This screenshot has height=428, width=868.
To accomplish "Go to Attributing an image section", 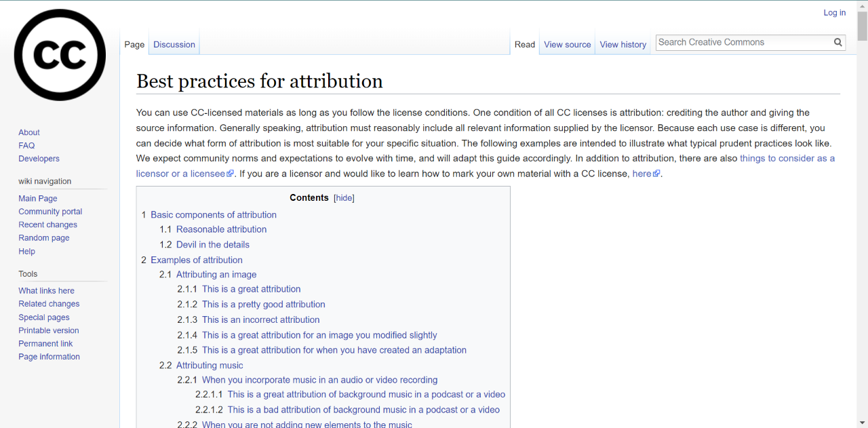I will [216, 275].
